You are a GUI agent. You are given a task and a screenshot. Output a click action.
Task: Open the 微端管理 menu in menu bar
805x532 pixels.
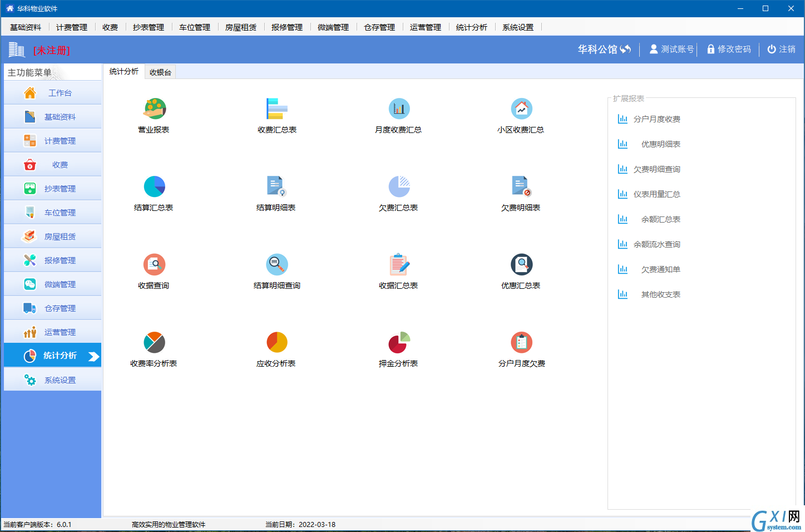(x=333, y=27)
